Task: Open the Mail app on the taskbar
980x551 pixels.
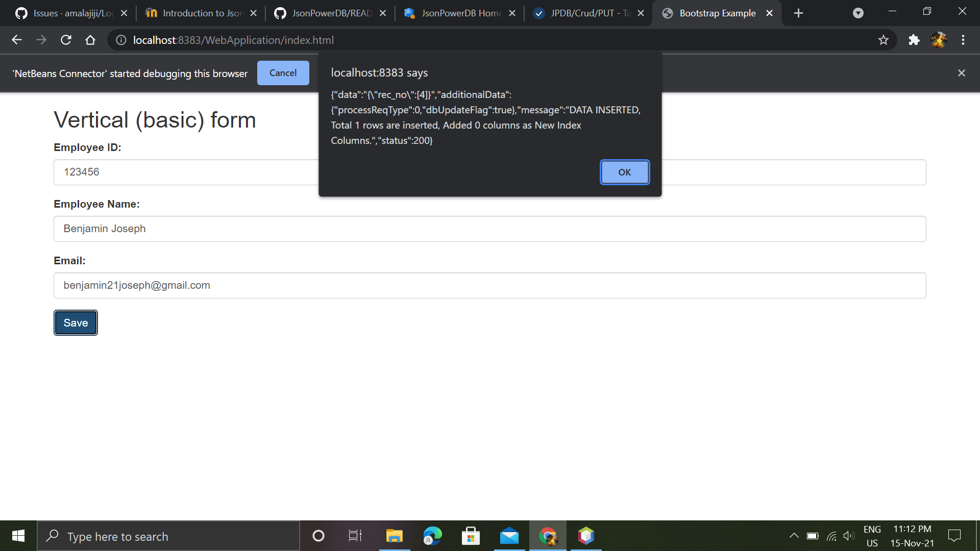Action: (x=509, y=536)
